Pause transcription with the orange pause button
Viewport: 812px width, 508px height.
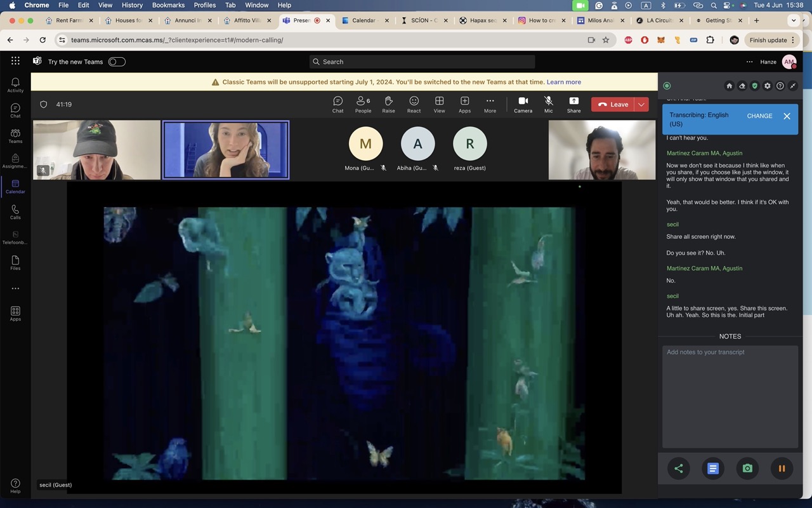tap(782, 469)
